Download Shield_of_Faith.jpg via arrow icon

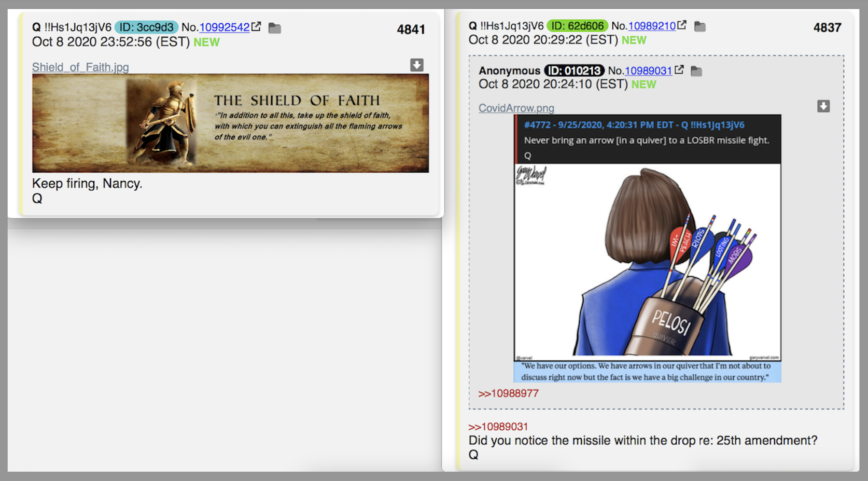417,65
